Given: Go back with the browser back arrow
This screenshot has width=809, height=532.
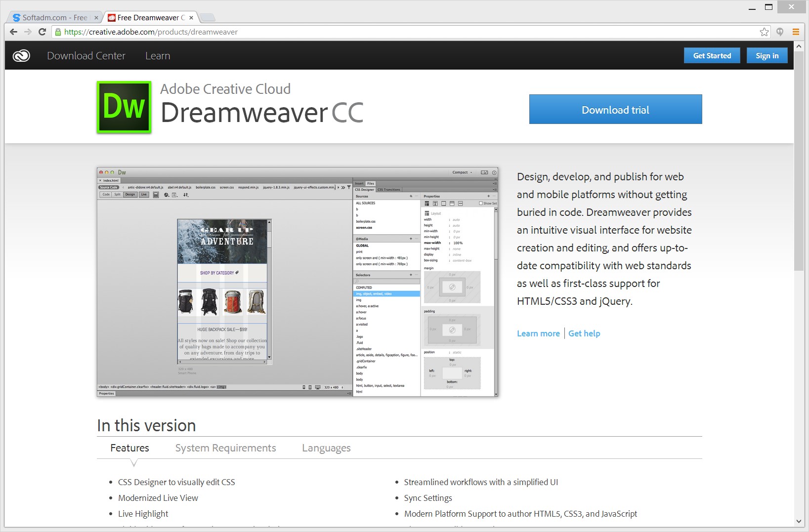Looking at the screenshot, I should coord(14,32).
